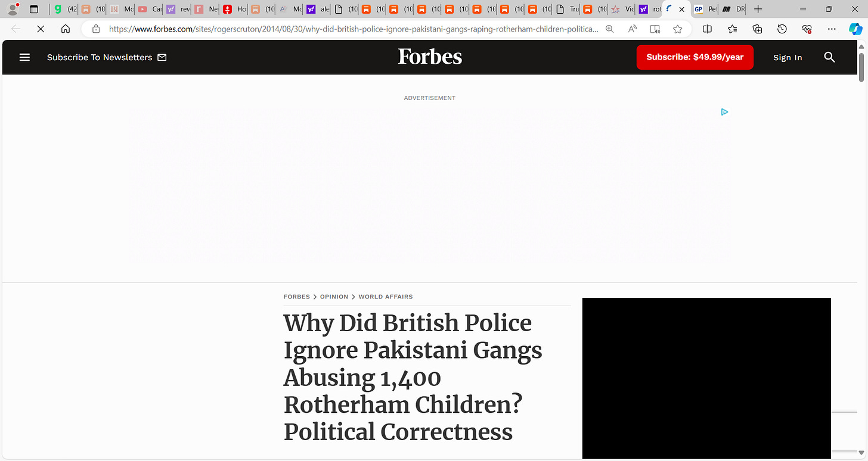
Task: Close the current Forbes tab
Action: tap(681, 9)
